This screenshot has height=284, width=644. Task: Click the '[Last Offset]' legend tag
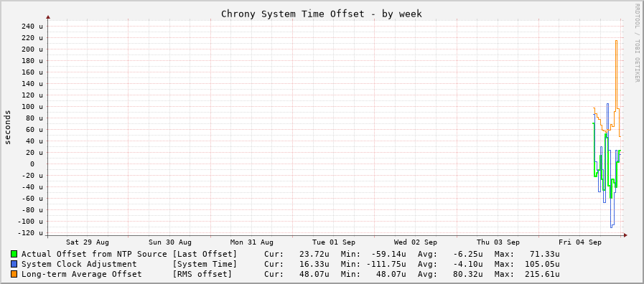[205, 254]
